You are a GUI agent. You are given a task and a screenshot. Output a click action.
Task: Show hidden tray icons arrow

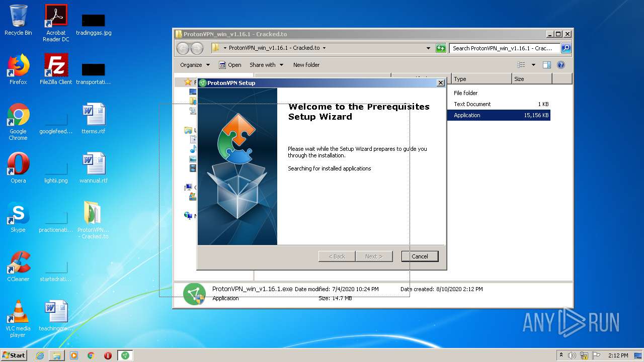[561, 355]
